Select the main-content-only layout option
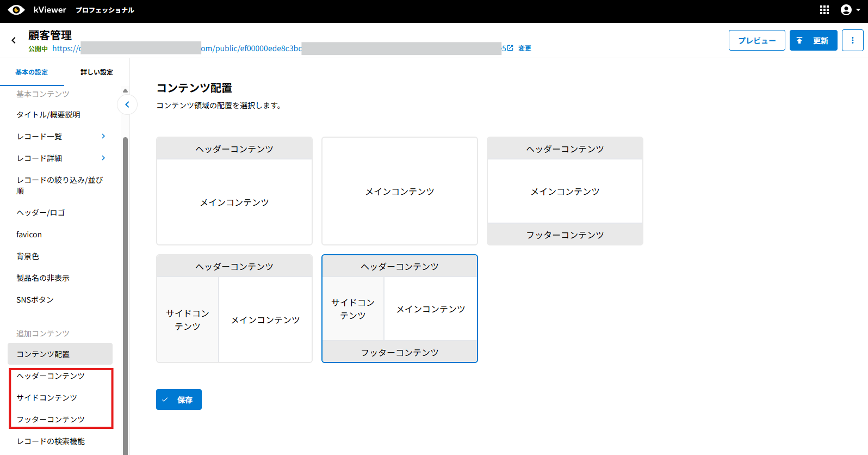Image resolution: width=868 pixels, height=455 pixels. point(399,191)
